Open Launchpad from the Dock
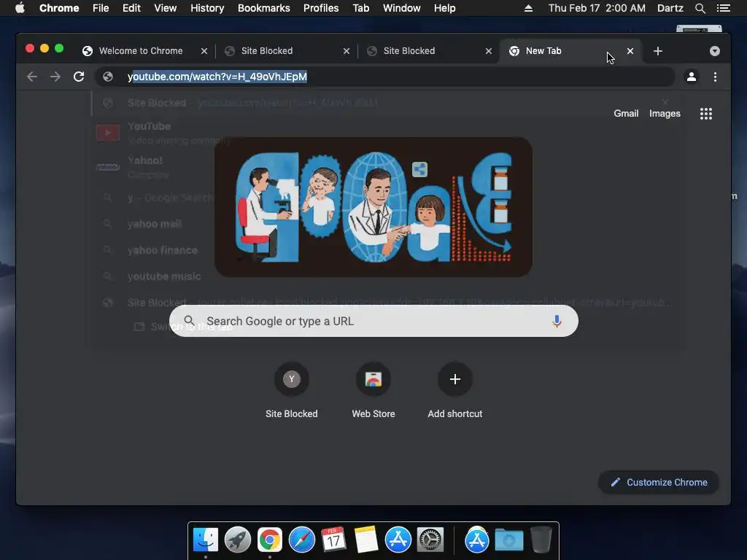 238,540
